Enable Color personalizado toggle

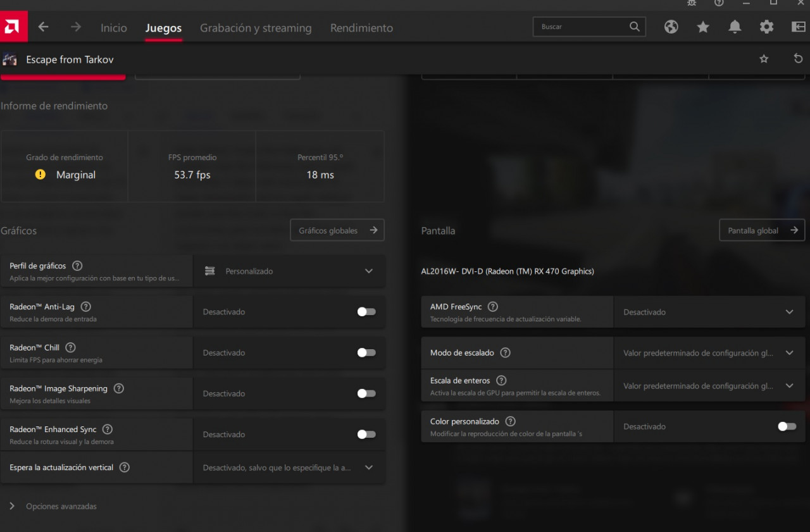787,426
